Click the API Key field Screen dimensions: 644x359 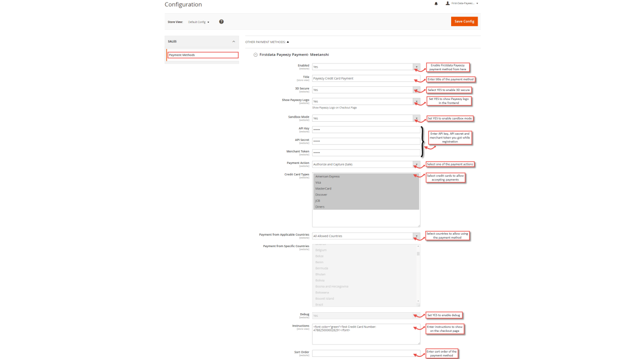[366, 130]
